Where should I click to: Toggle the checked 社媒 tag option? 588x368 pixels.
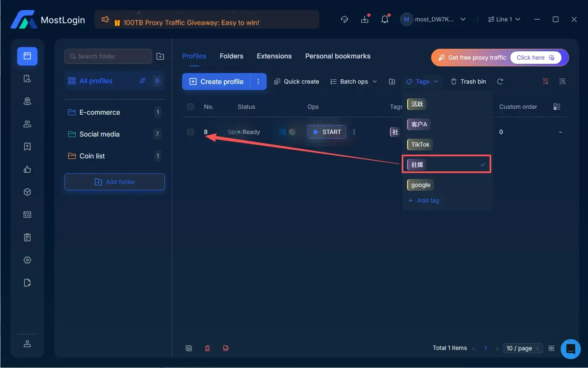(x=446, y=165)
